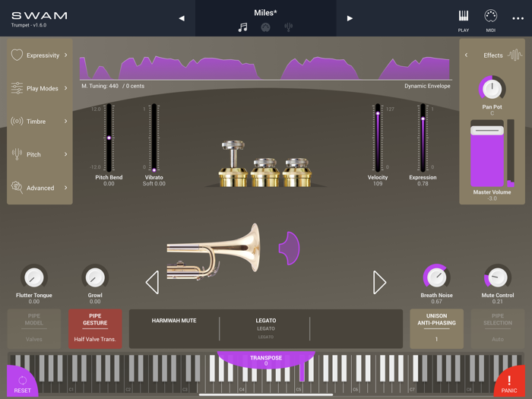Click the Master Volume level meter
The image size is (532, 399).
pyautogui.click(x=511, y=153)
